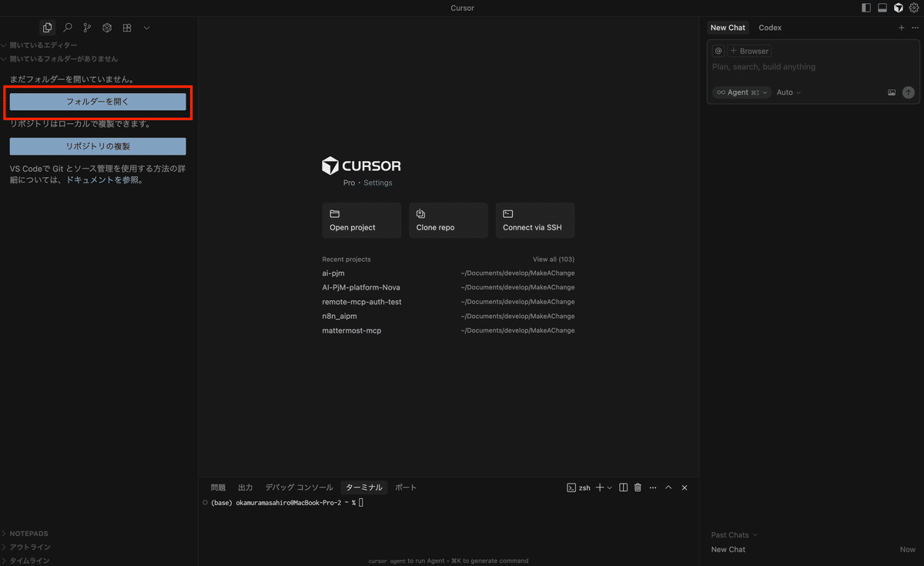The width and height of the screenshot is (924, 566).
Task: Click the Clone repo card
Action: pyautogui.click(x=448, y=220)
